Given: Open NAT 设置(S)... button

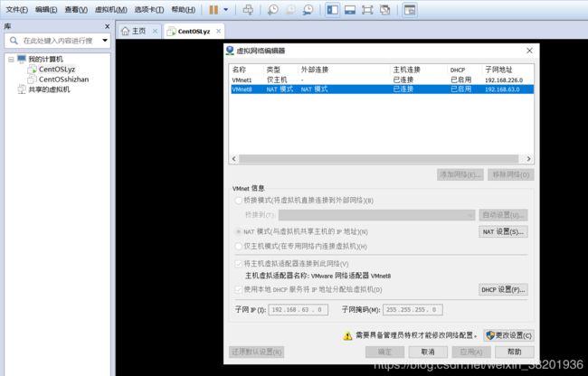Looking at the screenshot, I should [x=503, y=231].
